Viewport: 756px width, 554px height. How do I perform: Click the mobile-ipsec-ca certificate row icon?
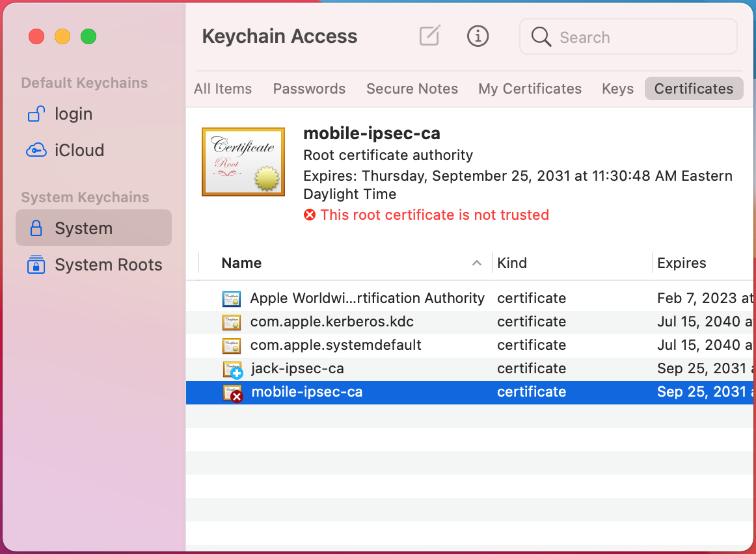click(x=232, y=393)
